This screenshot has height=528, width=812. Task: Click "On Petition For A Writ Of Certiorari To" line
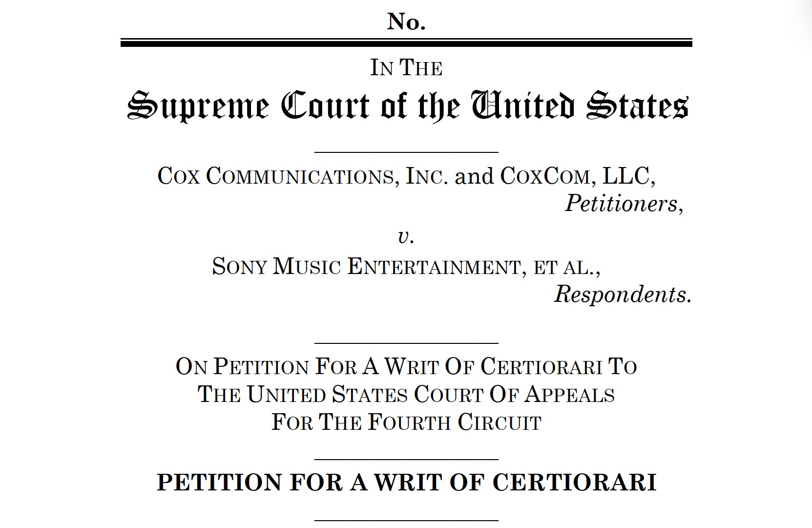[406, 366]
